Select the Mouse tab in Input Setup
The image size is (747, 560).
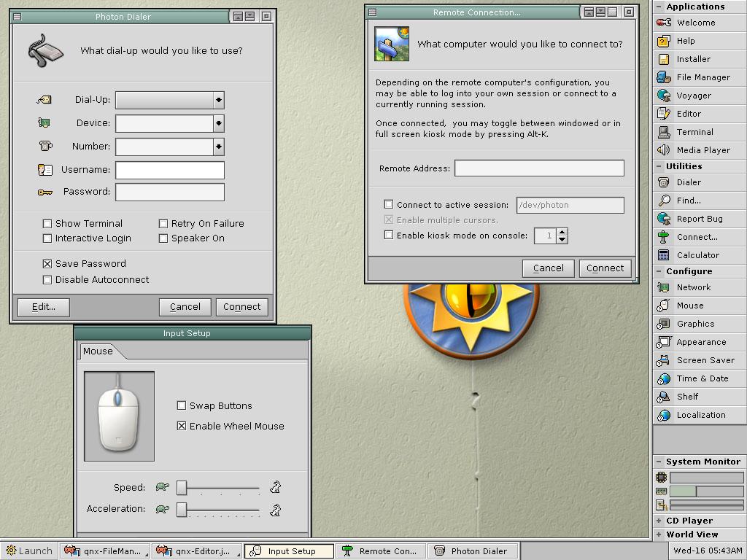pos(98,351)
